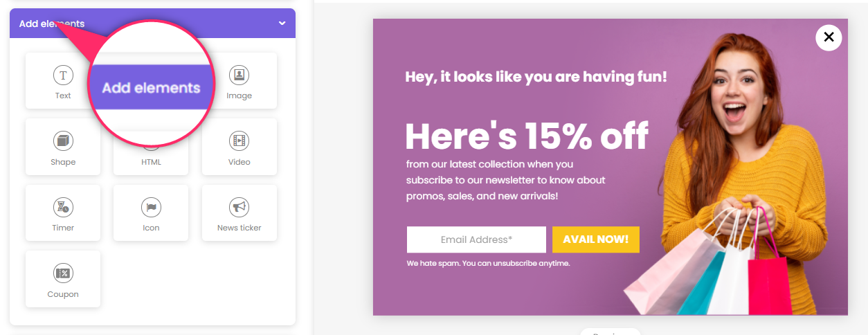This screenshot has width=868, height=335.
Task: Add a Video element
Action: tap(239, 147)
